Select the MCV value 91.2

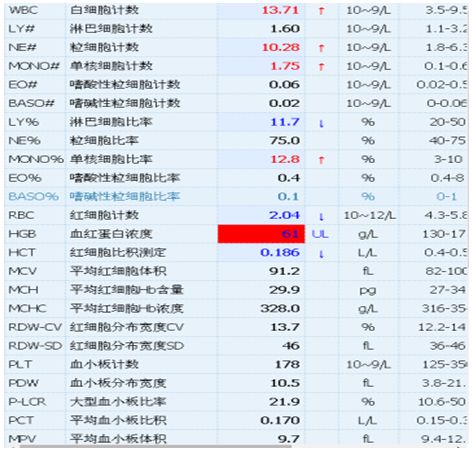[x=284, y=271]
